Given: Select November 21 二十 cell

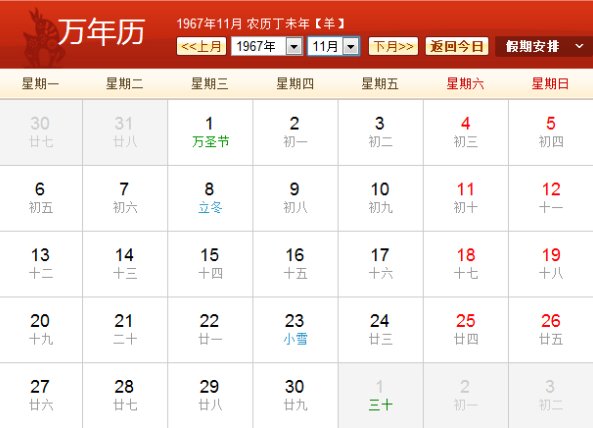Looking at the screenshot, I should pyautogui.click(x=125, y=330).
